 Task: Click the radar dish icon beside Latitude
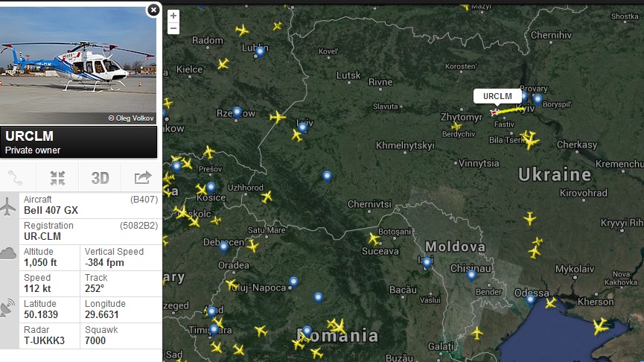(7, 308)
